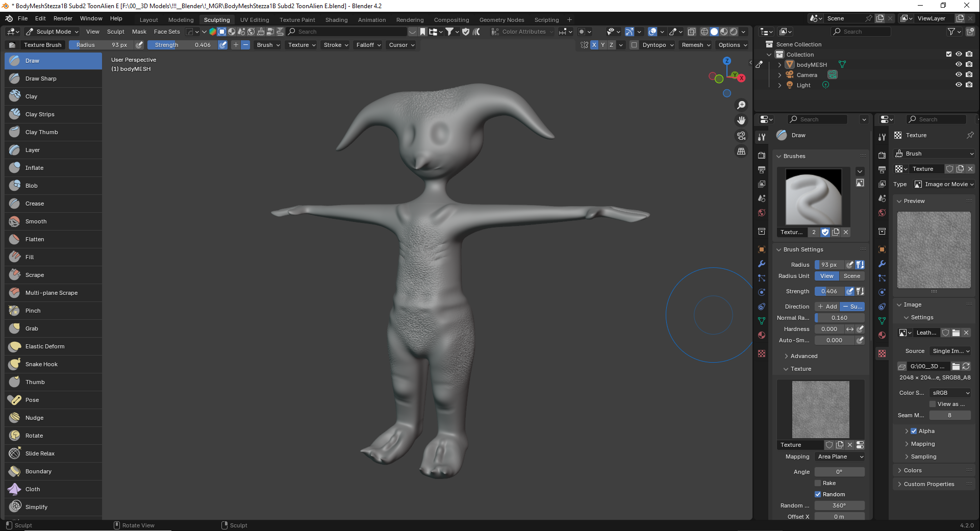Image resolution: width=980 pixels, height=531 pixels.
Task: Open the Render menu
Action: point(63,18)
